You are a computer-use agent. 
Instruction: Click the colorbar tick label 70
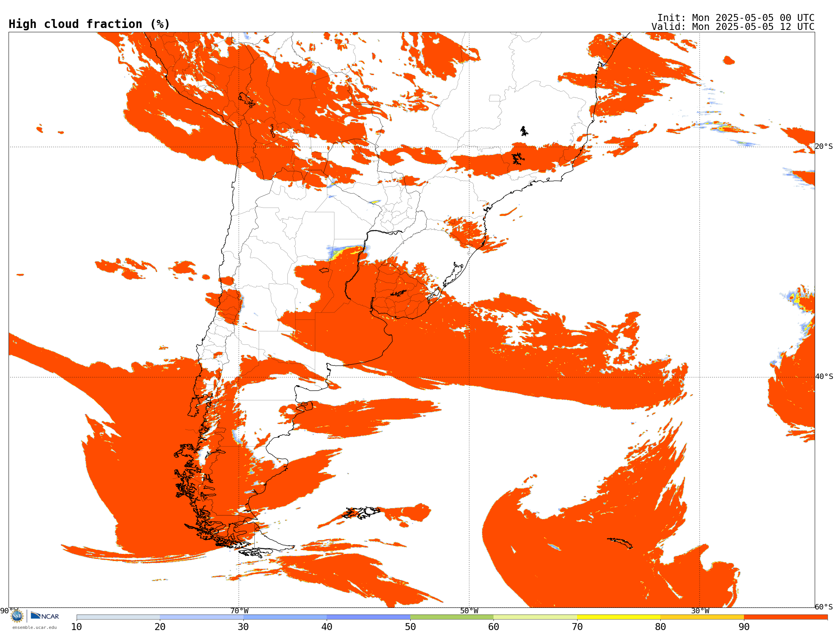(x=577, y=627)
